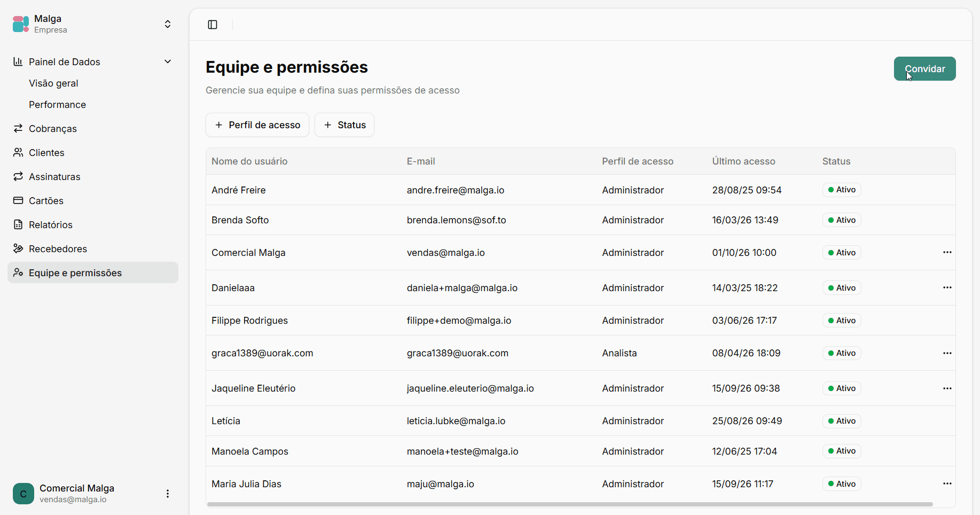Image resolution: width=980 pixels, height=515 pixels.
Task: Click the Comercial Malga avatar
Action: click(23, 494)
